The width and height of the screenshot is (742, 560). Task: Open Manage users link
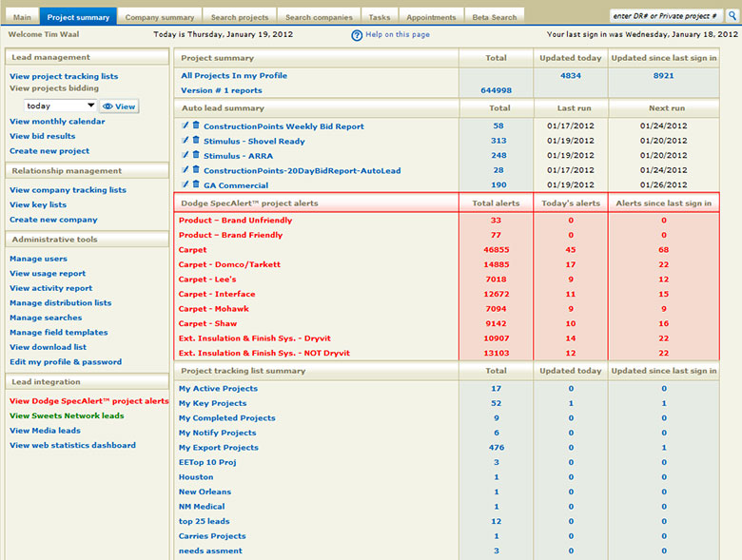(38, 259)
